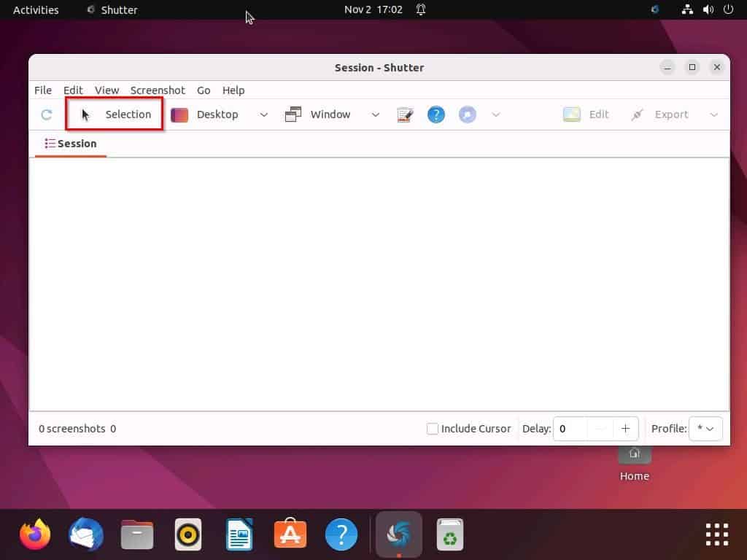Open the Edit menu
This screenshot has width=747, height=560.
73,90
